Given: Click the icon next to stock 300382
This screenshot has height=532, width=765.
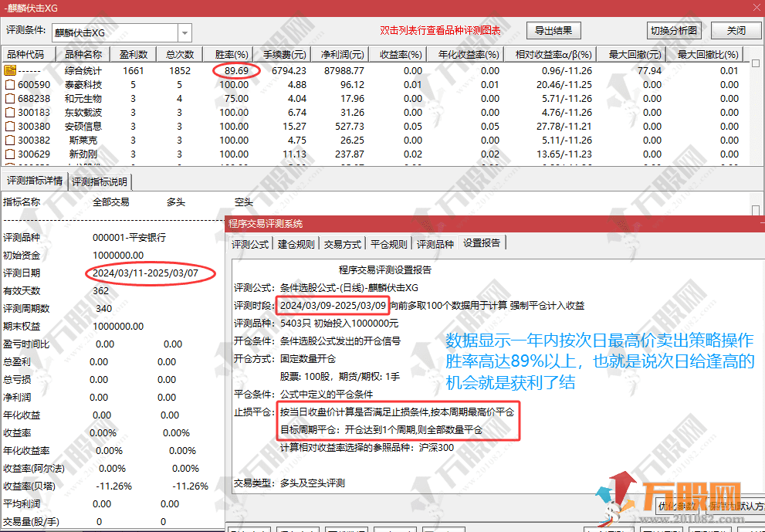Looking at the screenshot, I should click(10, 140).
